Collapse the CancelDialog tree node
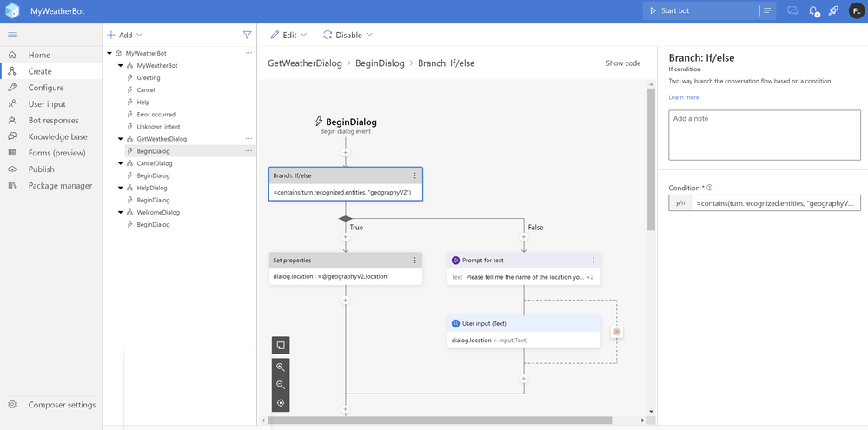This screenshot has width=868, height=430. pos(120,163)
